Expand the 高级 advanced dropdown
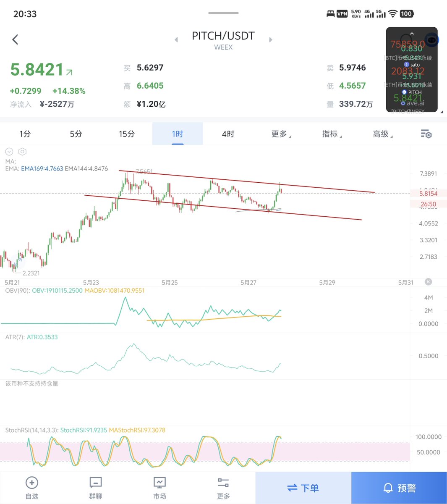Viewport: 447px width, 504px height. click(x=382, y=134)
